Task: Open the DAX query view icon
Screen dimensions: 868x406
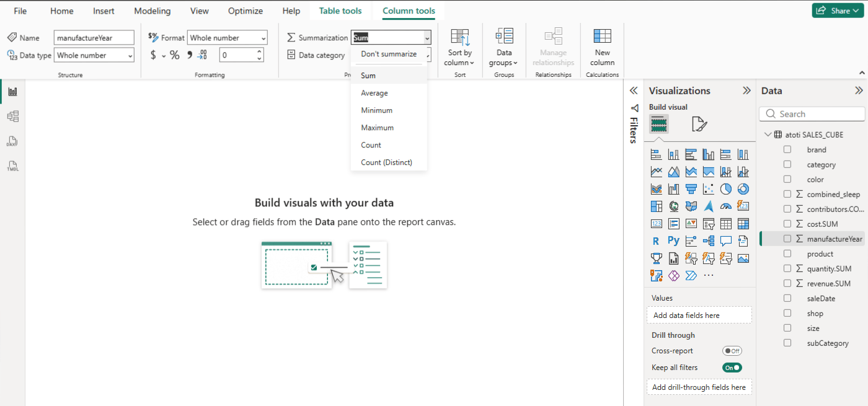Action: 12,141
